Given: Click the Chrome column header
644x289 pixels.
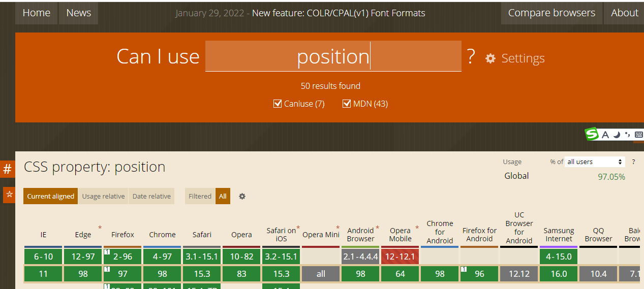Looking at the screenshot, I should click(x=162, y=235).
